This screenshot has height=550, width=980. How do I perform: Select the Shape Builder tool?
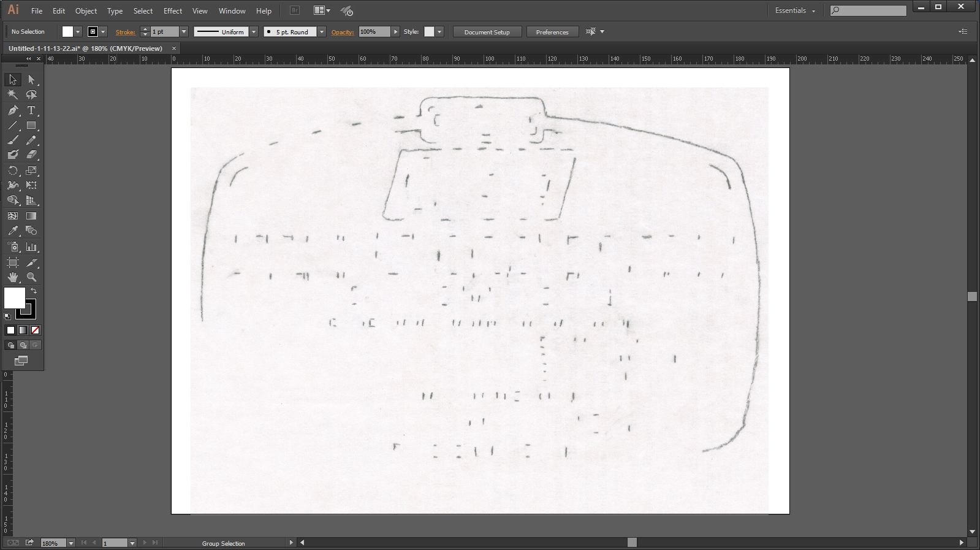click(x=13, y=201)
